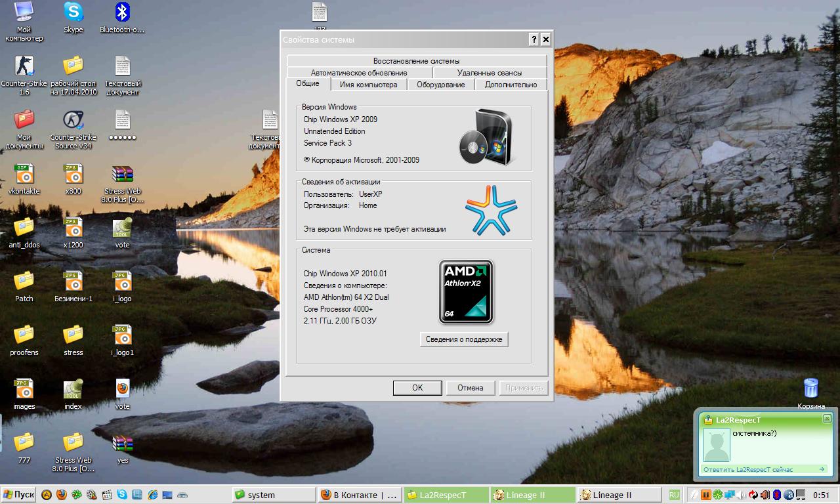Click the Skype icon in Quick Launch

tap(122, 495)
